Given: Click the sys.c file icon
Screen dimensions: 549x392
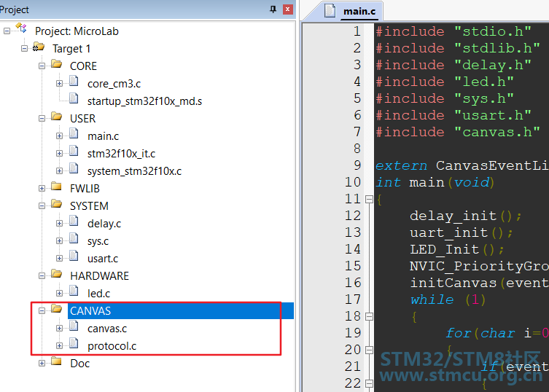Looking at the screenshot, I should [x=74, y=239].
